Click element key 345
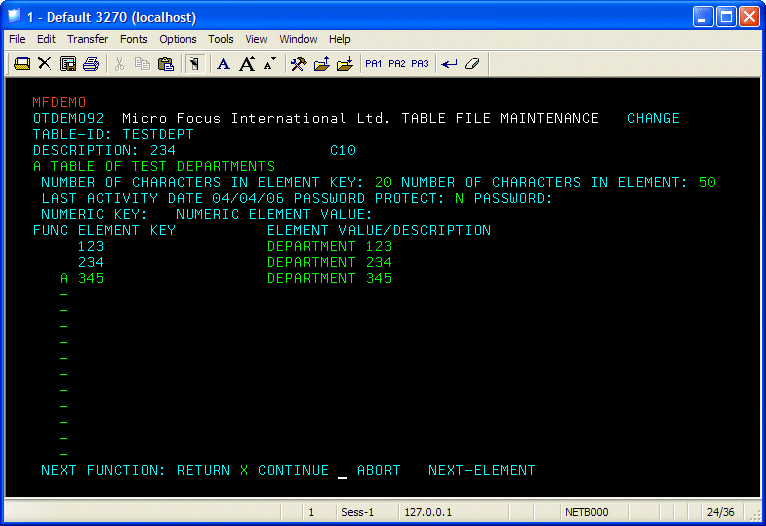Screen dimensions: 766x526 click(91, 278)
